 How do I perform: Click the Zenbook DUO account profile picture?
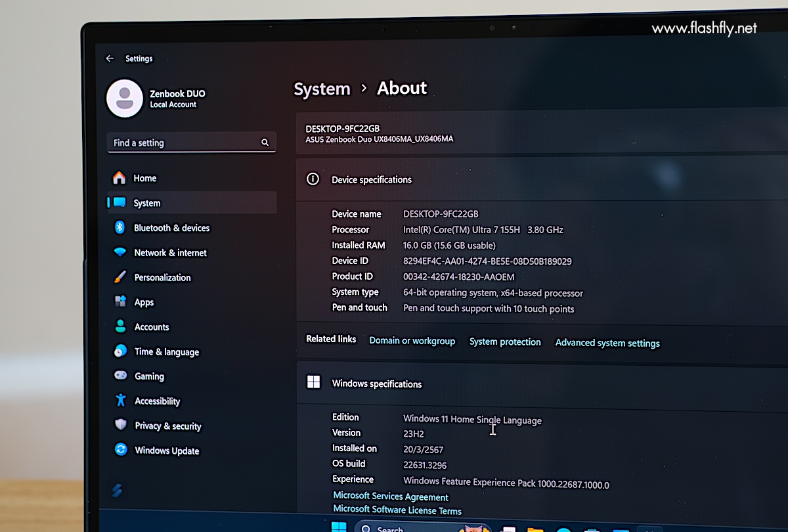pos(125,99)
